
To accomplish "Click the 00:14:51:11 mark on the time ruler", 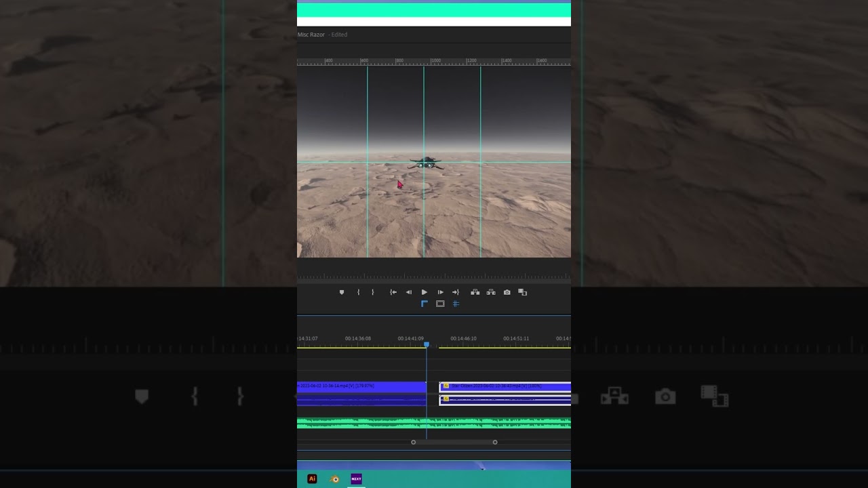I will [516, 338].
